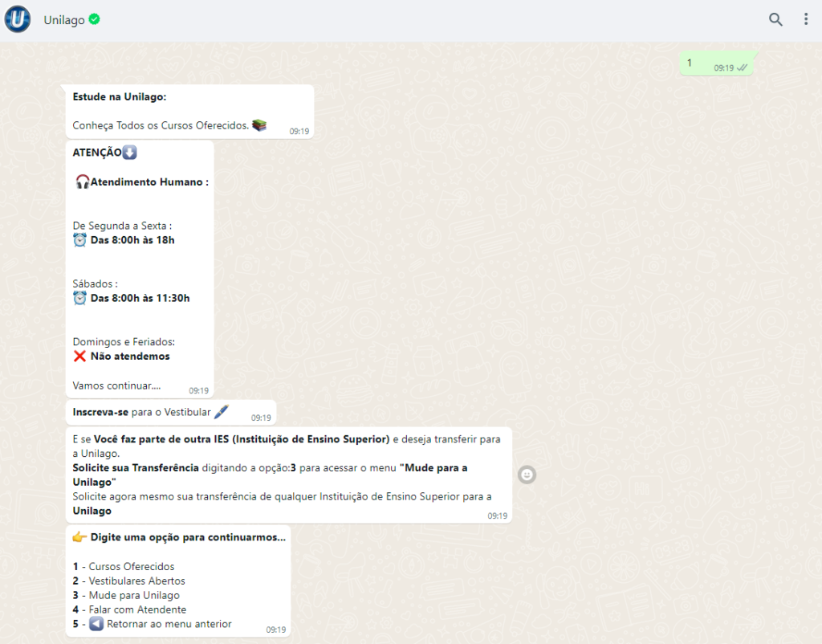Click the 09:19 timestamp on the options menu message
822x644 pixels.
coord(276,630)
